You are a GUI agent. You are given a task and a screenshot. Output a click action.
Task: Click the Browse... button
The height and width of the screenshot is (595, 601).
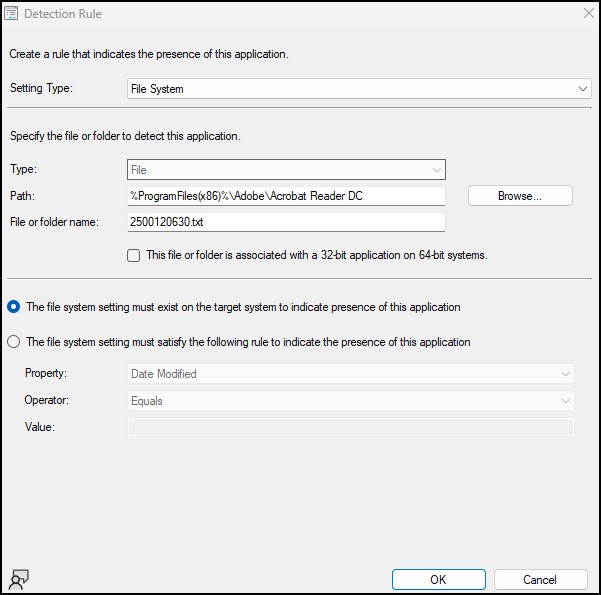point(520,196)
